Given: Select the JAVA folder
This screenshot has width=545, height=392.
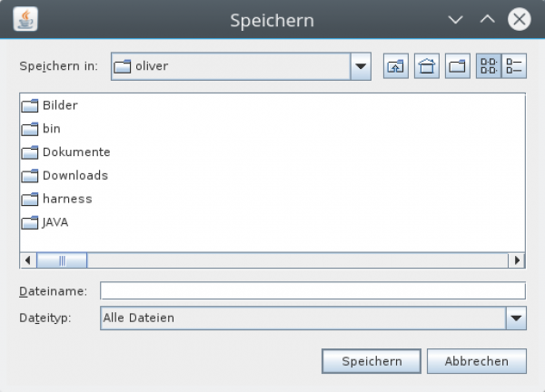Looking at the screenshot, I should coord(55,222).
